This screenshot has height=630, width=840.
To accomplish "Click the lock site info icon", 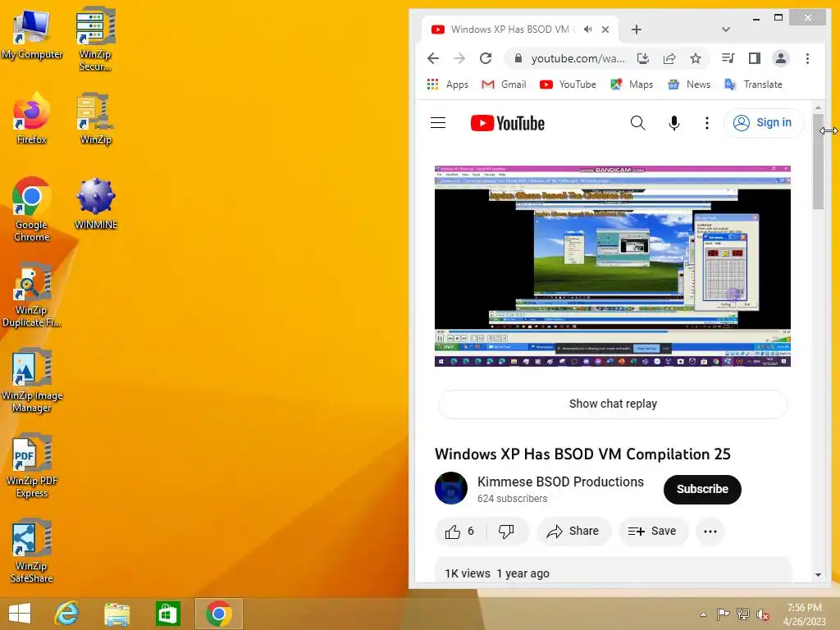I will (518, 58).
